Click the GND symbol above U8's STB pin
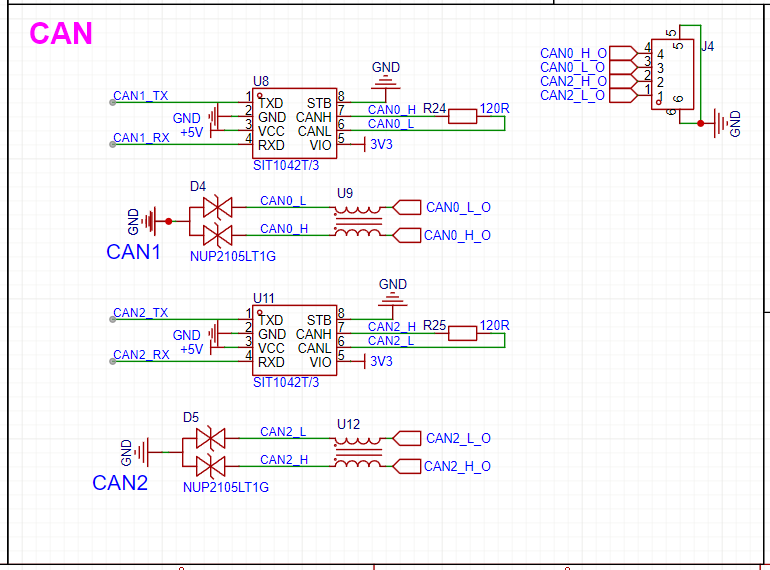Image resolution: width=770 pixels, height=570 pixels. click(x=386, y=77)
